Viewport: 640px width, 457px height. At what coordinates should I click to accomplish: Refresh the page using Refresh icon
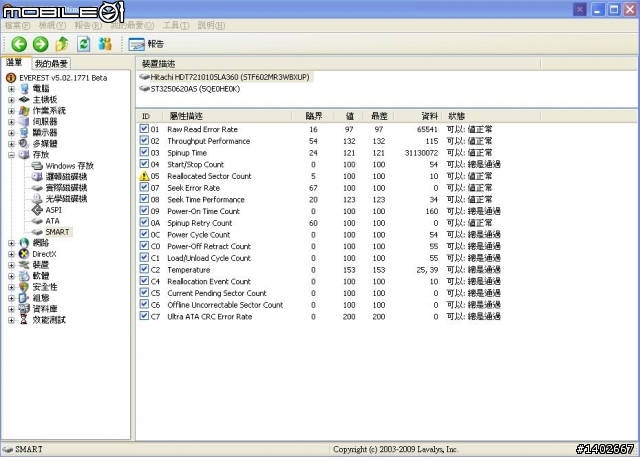click(x=84, y=44)
